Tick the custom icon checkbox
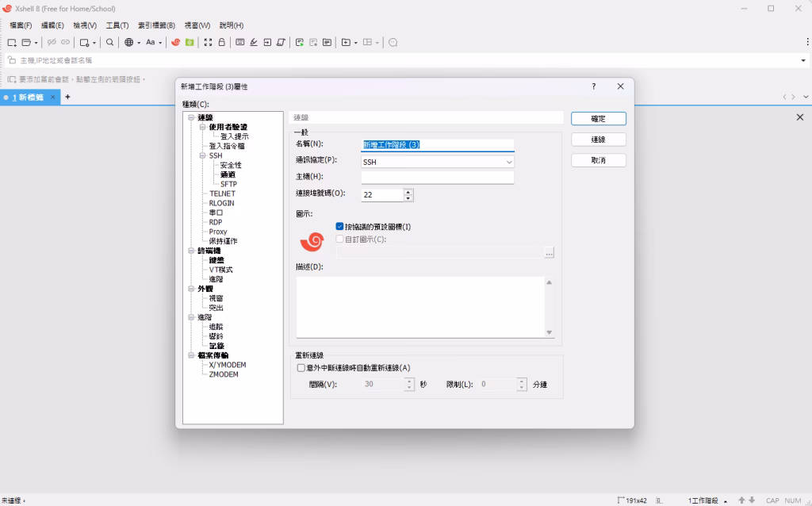The width and height of the screenshot is (812, 506). point(339,239)
